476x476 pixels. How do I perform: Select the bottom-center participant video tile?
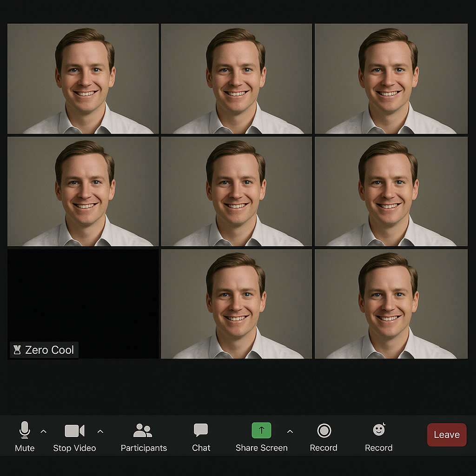point(236,304)
